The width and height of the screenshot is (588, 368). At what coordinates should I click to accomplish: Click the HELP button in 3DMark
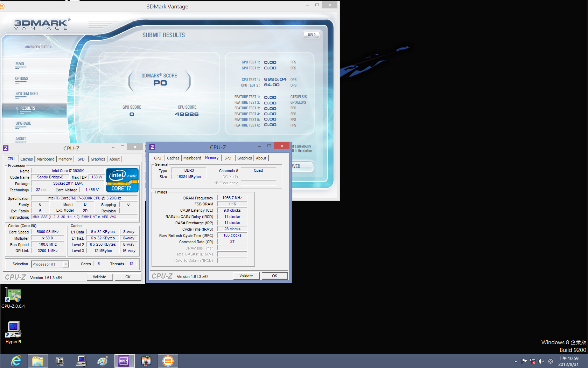click(311, 35)
